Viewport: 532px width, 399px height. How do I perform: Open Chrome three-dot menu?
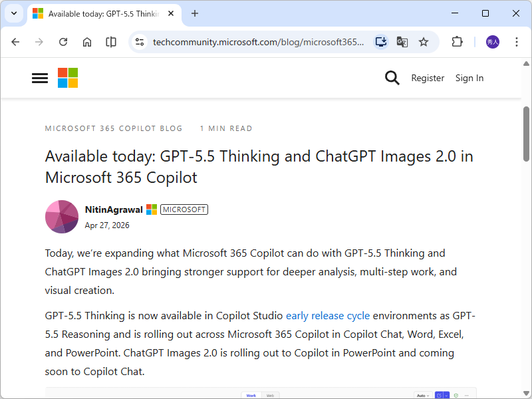point(517,42)
